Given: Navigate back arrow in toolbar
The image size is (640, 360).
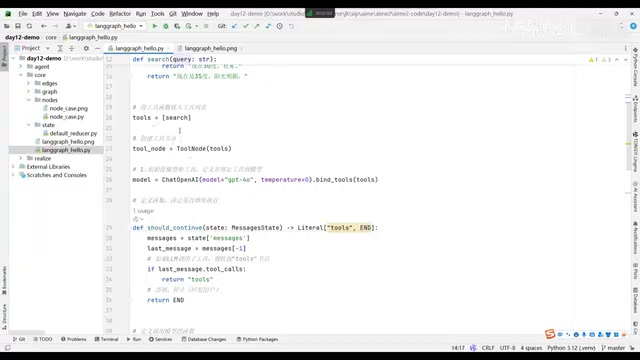Looking at the screenshot, I should click(x=44, y=26).
